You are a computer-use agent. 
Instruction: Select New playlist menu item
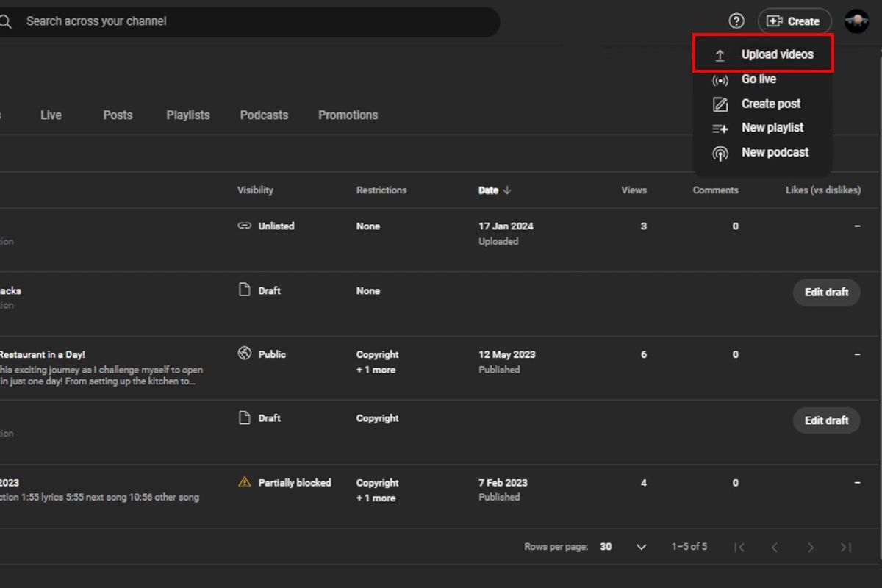(763, 128)
